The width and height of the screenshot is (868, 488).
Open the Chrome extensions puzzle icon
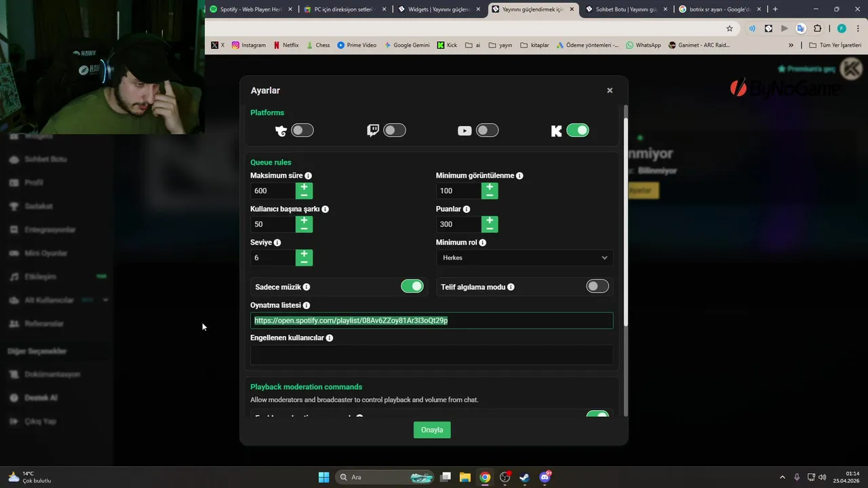coord(817,28)
